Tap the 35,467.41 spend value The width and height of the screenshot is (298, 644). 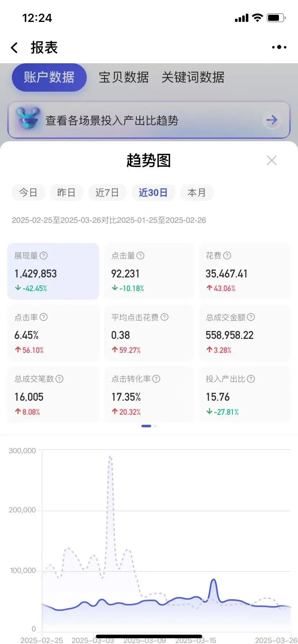(227, 274)
